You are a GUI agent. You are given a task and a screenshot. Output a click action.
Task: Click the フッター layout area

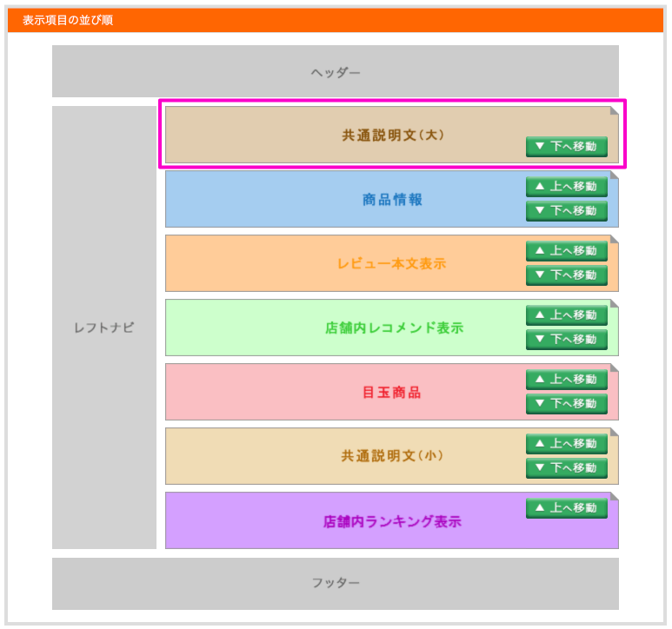(x=335, y=583)
